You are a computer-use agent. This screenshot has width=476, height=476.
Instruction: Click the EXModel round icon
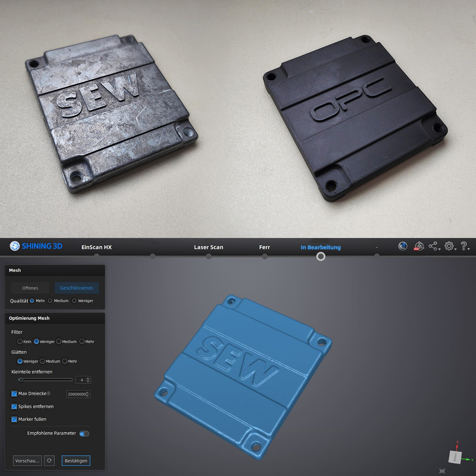tap(403, 246)
